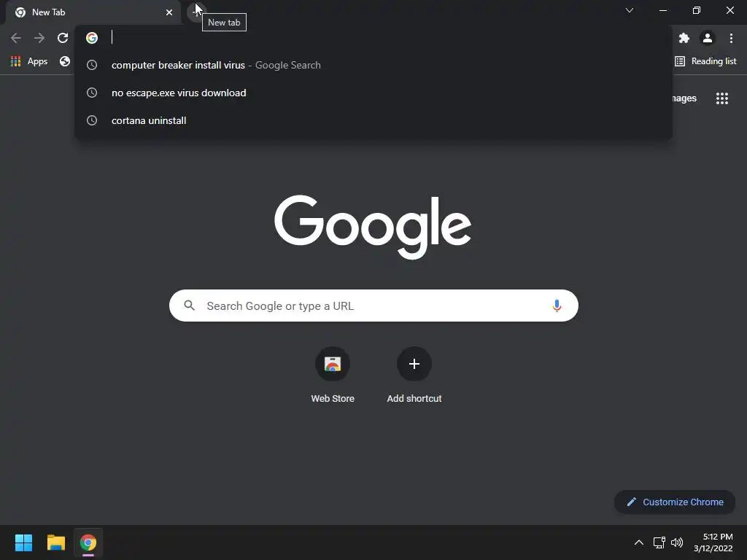The width and height of the screenshot is (747, 560).
Task: Minimize the Chrome window
Action: [662, 10]
